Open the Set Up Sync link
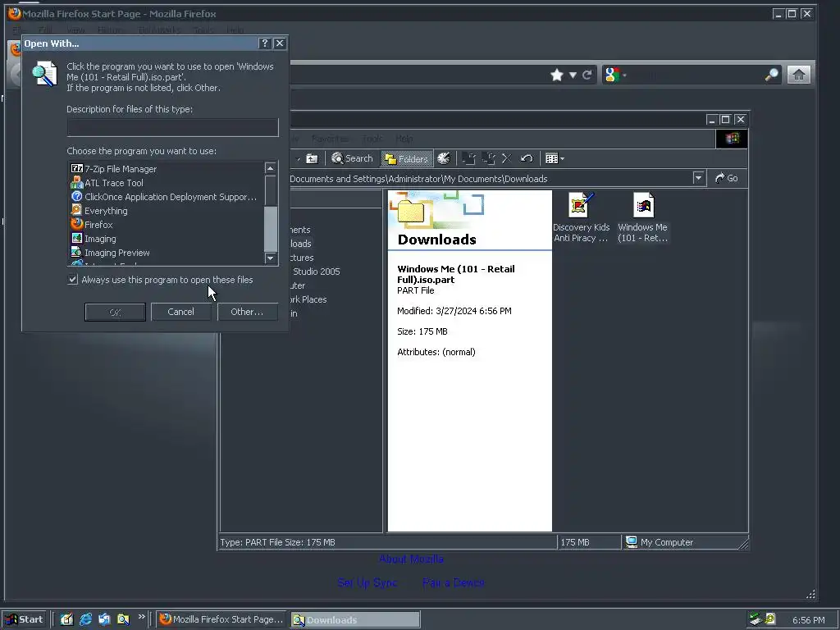This screenshot has height=630, width=840. click(367, 582)
